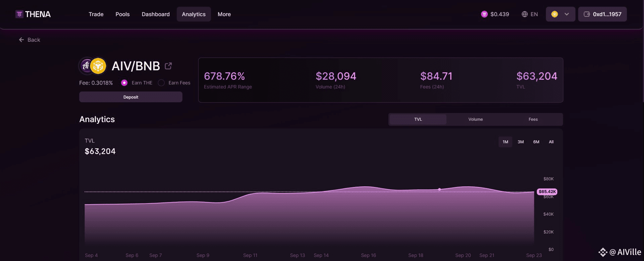Click the $28,094 volume value
Viewport: 644px width, 261px height.
click(336, 76)
